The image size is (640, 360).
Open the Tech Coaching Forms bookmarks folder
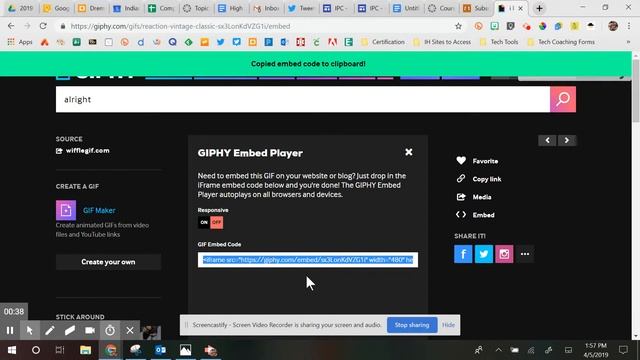pyautogui.click(x=561, y=42)
